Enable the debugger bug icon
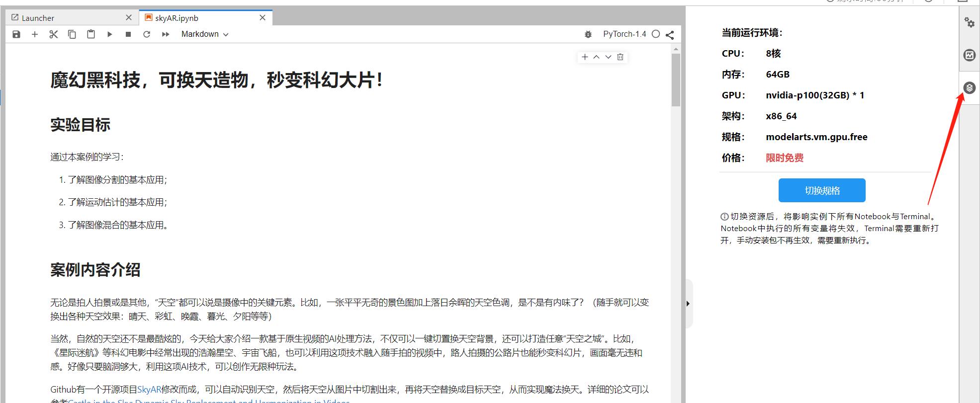The width and height of the screenshot is (980, 403). tap(588, 34)
